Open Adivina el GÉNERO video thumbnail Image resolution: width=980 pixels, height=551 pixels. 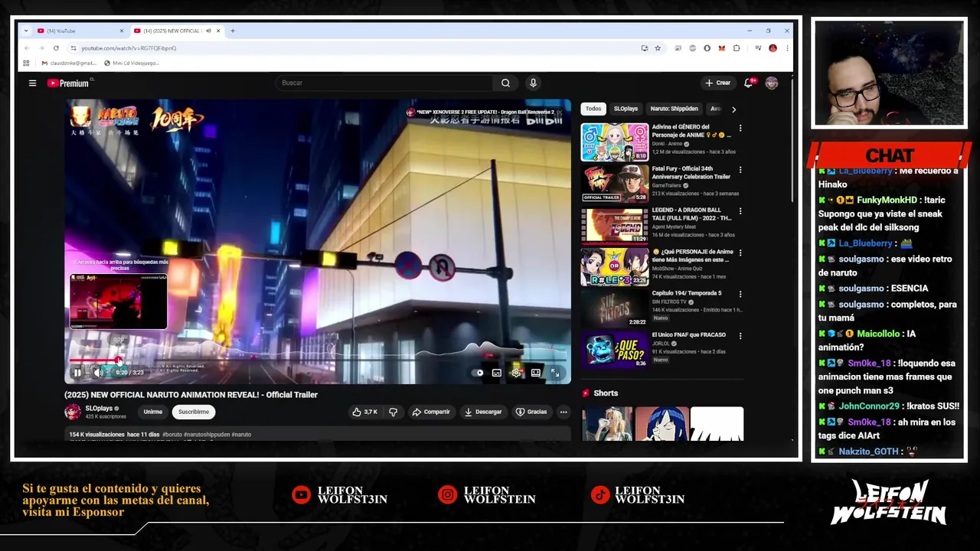point(615,142)
